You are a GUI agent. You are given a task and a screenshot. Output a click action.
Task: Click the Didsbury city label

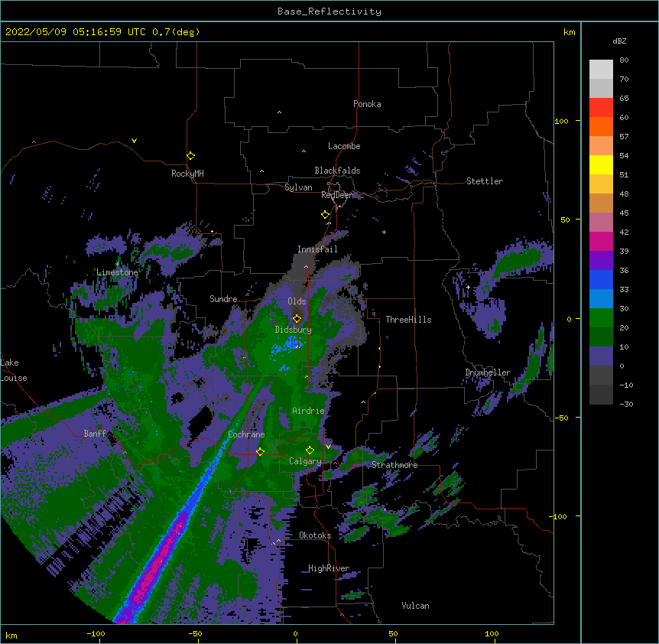pos(294,330)
